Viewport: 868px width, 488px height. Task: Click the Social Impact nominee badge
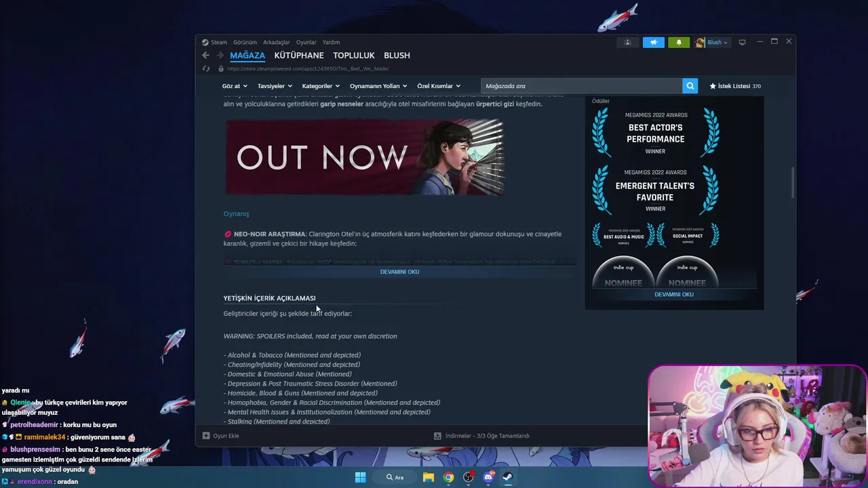pyautogui.click(x=687, y=235)
